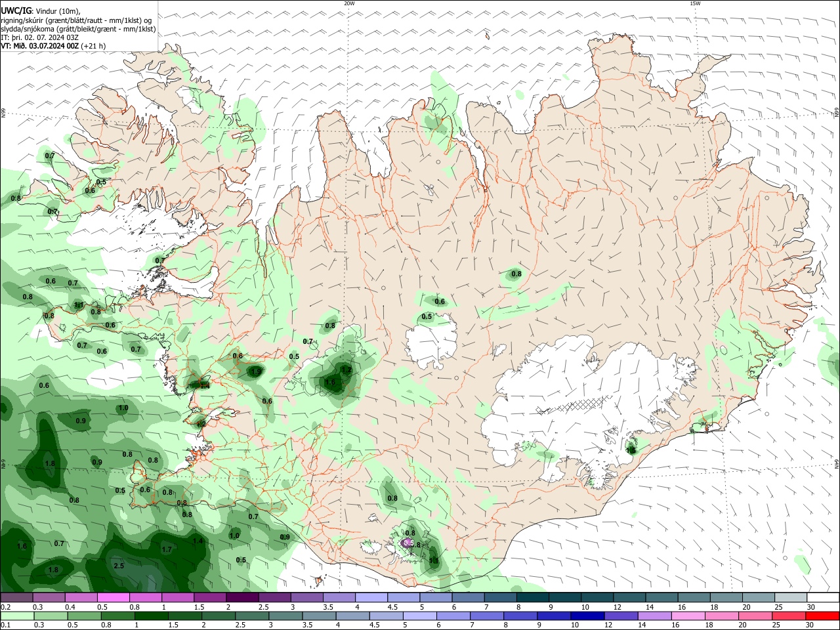
Task: Select the 'slydda/snjókoma' description line
Action: [x=78, y=29]
